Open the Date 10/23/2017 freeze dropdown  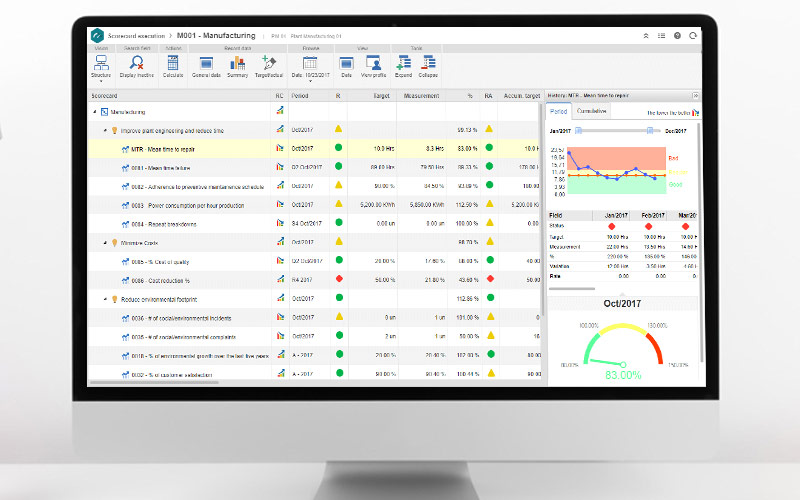309,67
